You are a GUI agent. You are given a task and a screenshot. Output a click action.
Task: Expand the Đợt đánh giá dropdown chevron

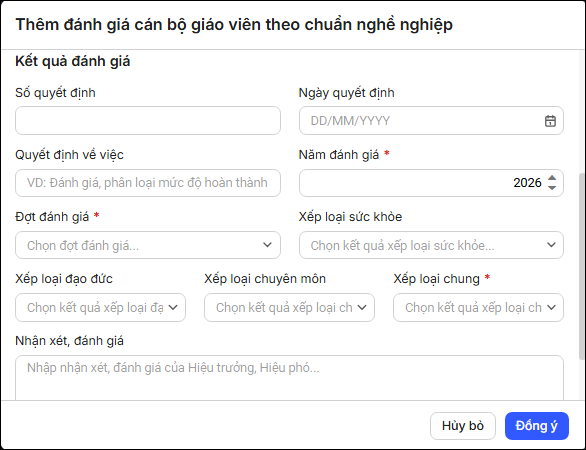pos(267,245)
